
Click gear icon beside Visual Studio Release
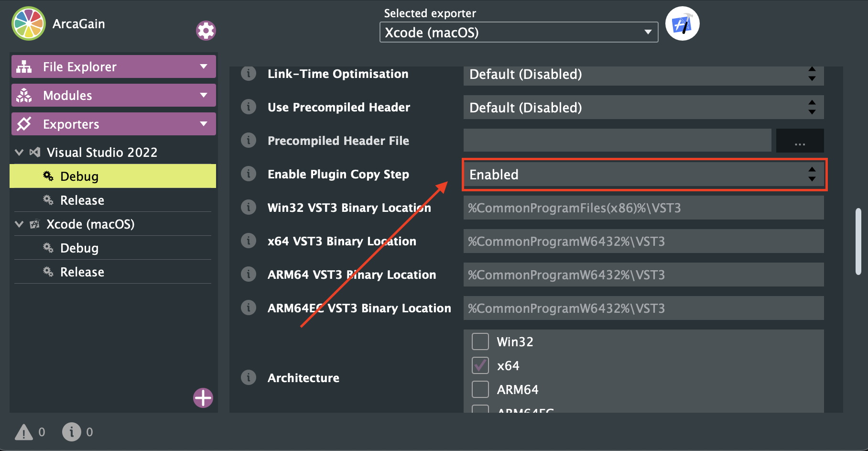click(48, 200)
